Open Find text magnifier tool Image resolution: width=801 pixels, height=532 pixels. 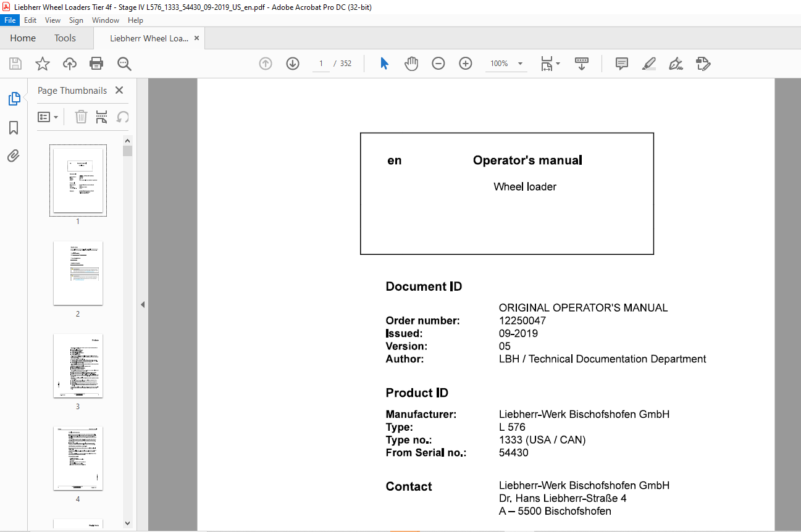[124, 64]
